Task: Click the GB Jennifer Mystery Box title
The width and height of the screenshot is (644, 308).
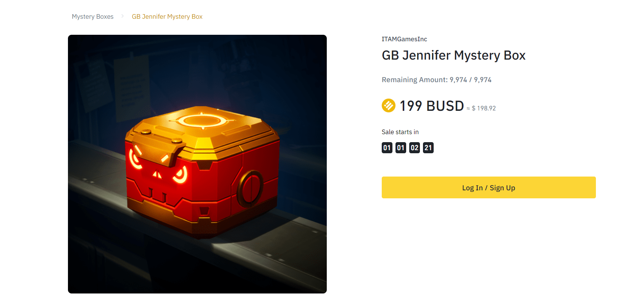Action: point(454,55)
